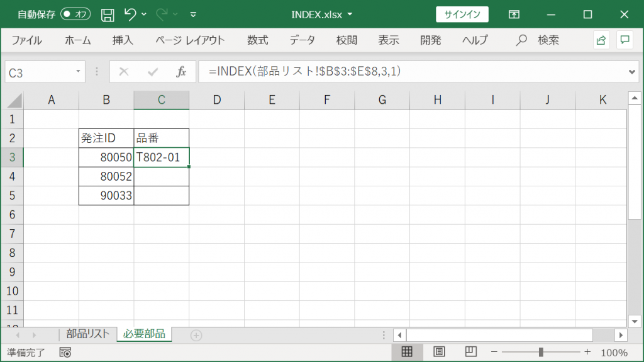Open Customize Quick Access Toolbar dropdown
The width and height of the screenshot is (644, 362).
(193, 15)
